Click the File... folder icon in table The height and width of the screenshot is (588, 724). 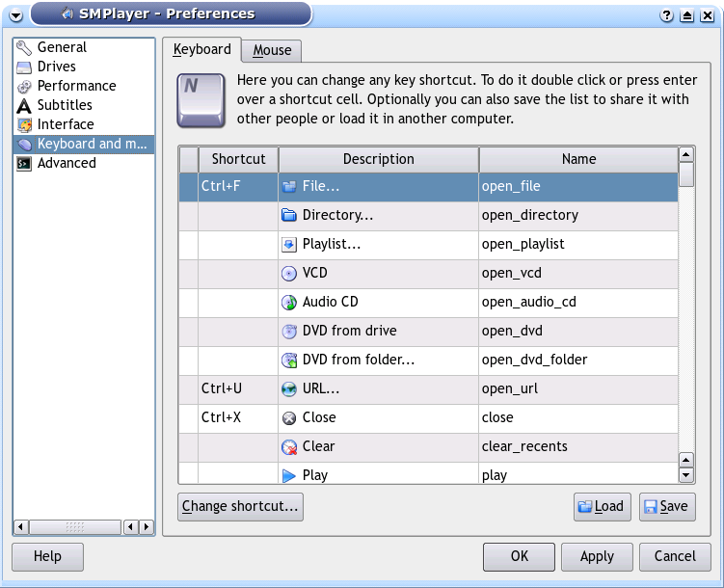click(289, 186)
